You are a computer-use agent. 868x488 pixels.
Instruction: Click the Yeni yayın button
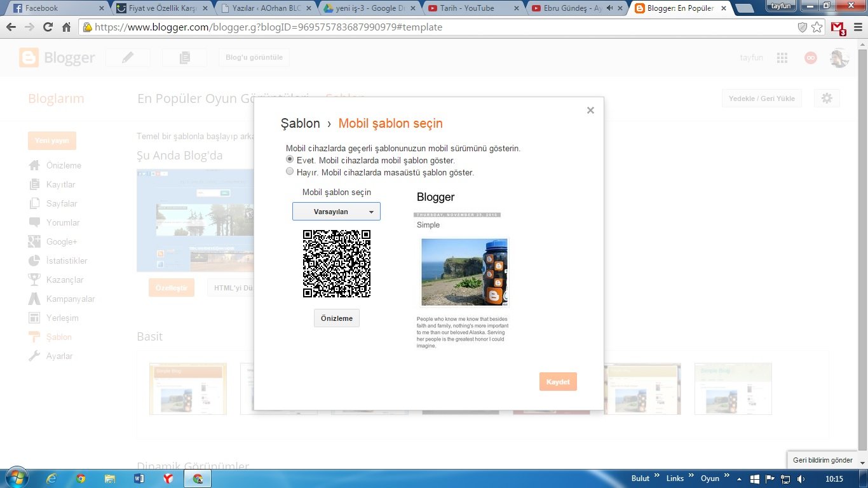pyautogui.click(x=52, y=140)
